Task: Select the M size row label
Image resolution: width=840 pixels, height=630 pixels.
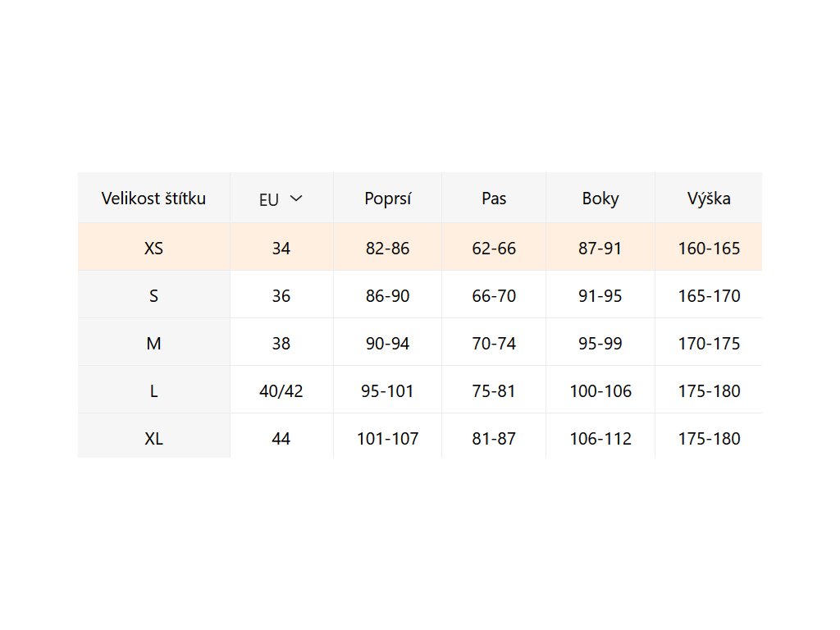Action: point(153,343)
